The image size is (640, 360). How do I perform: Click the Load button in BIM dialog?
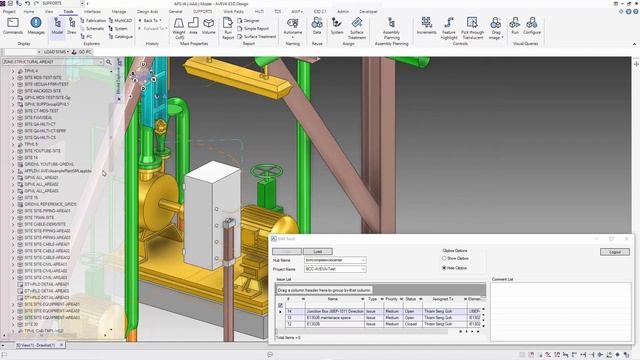tap(318, 251)
